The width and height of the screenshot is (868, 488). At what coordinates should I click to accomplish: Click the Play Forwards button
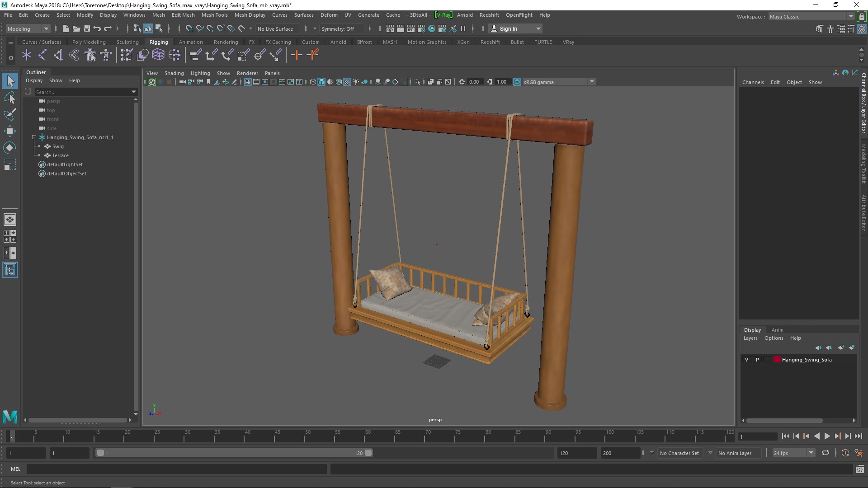[x=827, y=436]
